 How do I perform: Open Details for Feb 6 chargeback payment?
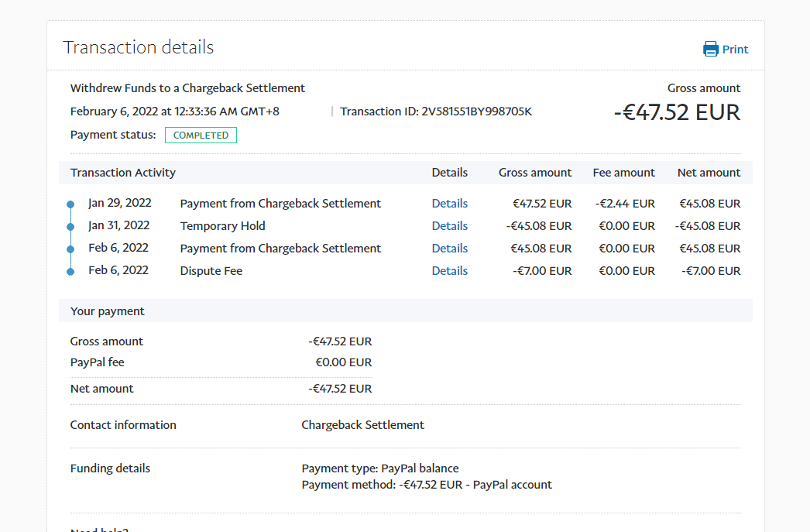coord(449,249)
